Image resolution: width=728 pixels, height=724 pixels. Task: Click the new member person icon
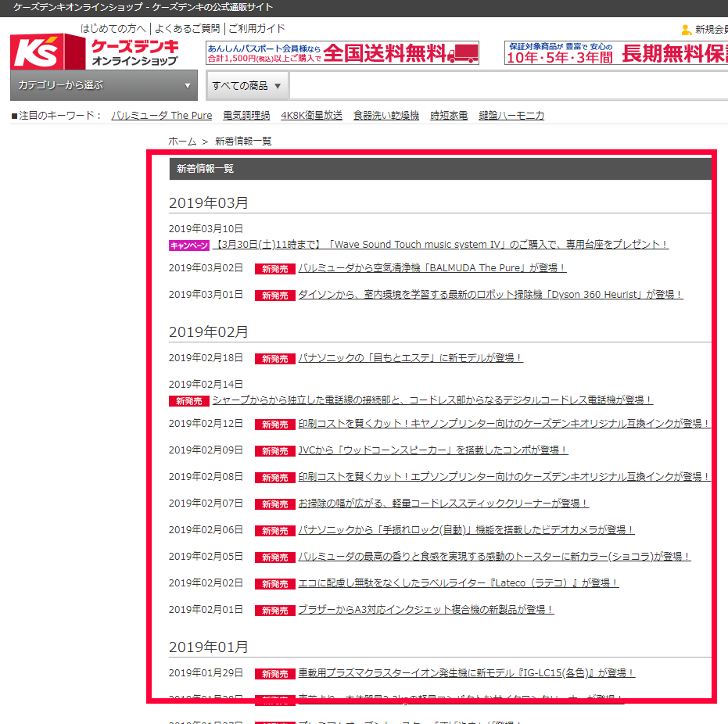click(686, 30)
